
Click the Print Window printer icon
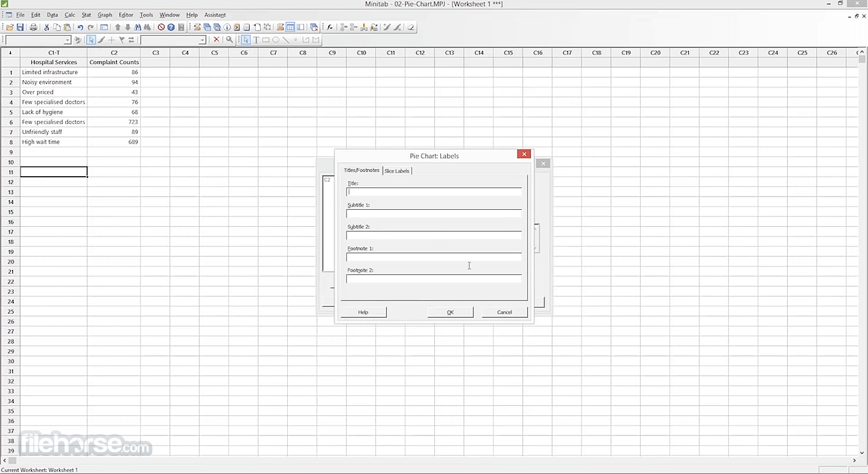pyautogui.click(x=33, y=27)
